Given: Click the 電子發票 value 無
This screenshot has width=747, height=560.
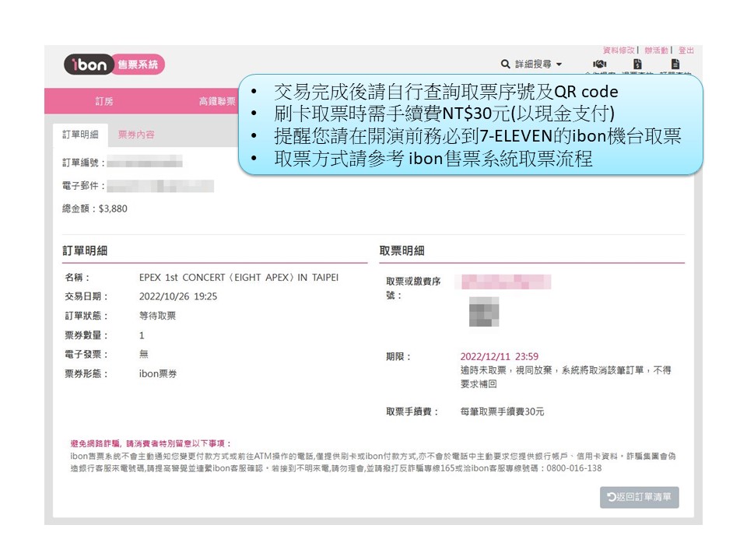Looking at the screenshot, I should pos(143,354).
